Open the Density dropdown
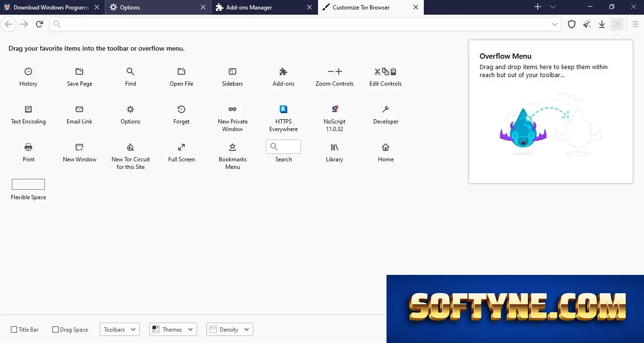The width and height of the screenshot is (644, 343). tap(230, 329)
